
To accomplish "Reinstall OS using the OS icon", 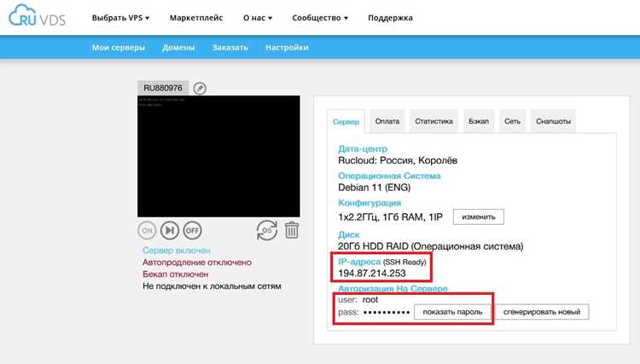I will [x=267, y=230].
